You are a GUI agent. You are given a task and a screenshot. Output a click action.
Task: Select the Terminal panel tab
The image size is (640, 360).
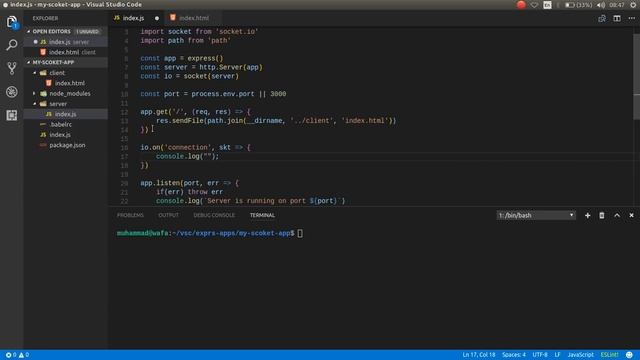click(262, 215)
